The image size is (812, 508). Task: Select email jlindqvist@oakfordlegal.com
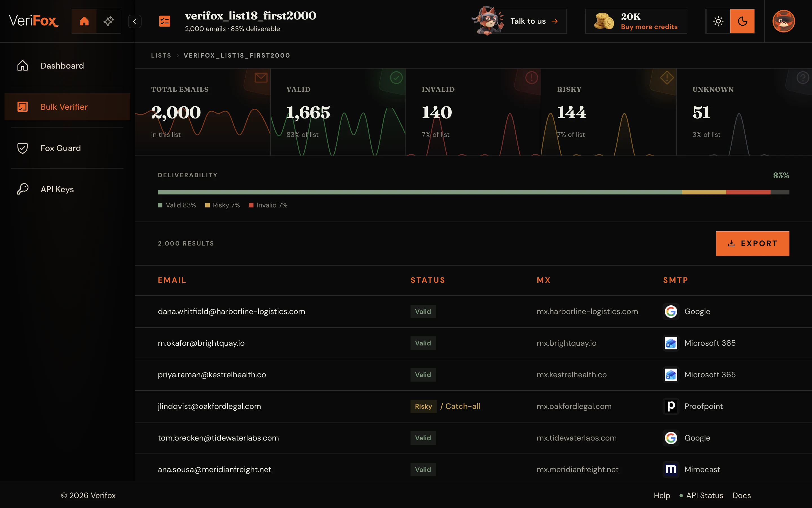(209, 406)
